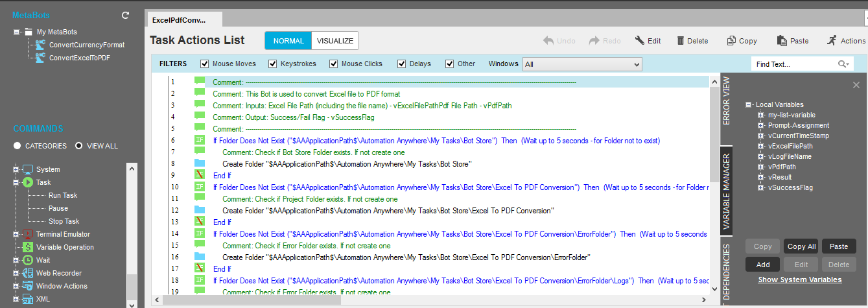Viewport: 868px width, 308px height.
Task: Select the VIEW ALL radio button
Action: point(78,146)
